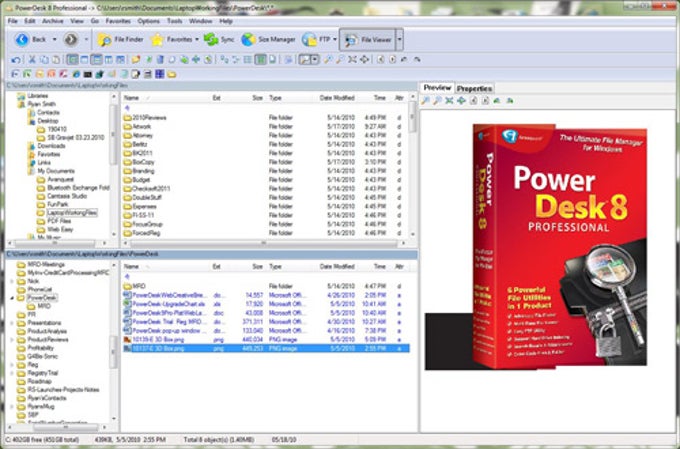The height and width of the screenshot is (449, 680).
Task: Click the rotate-left arrow in the main toolbar
Action: [x=404, y=59]
